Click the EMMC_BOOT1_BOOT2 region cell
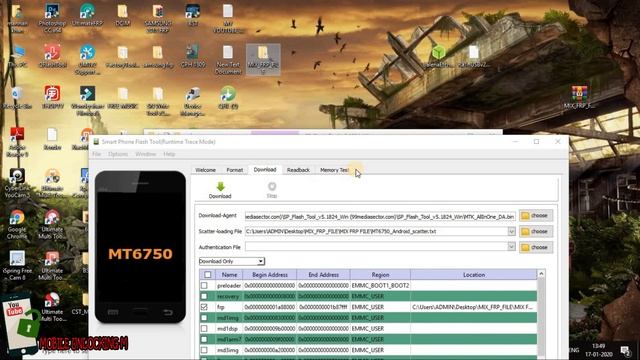The image size is (640, 360). point(380,285)
